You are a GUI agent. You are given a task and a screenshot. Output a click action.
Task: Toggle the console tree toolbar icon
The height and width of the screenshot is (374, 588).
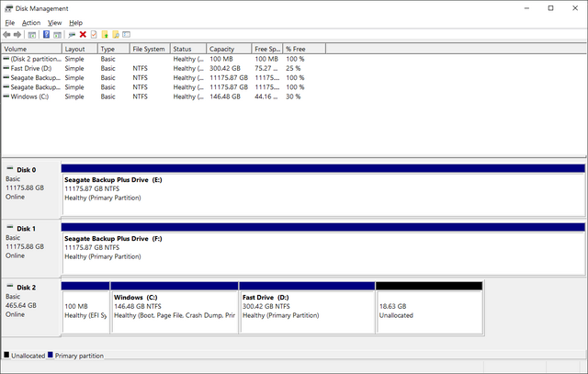pos(32,35)
